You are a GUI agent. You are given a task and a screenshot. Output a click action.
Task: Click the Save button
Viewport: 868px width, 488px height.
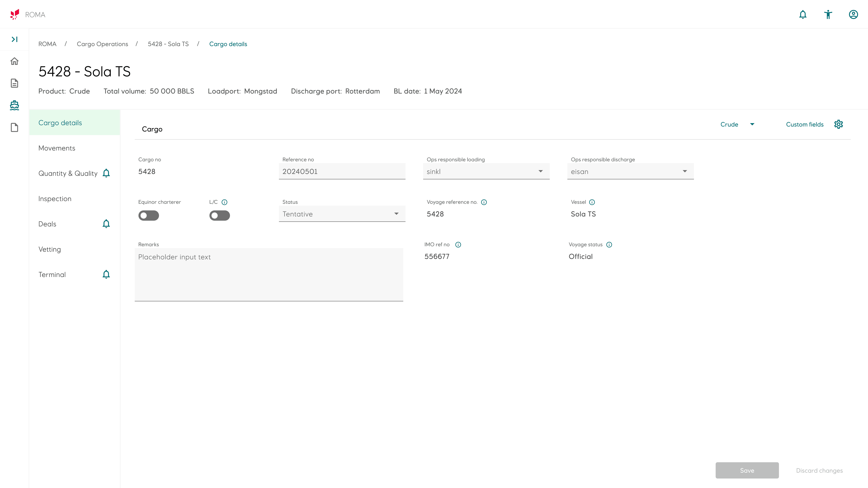[747, 470]
